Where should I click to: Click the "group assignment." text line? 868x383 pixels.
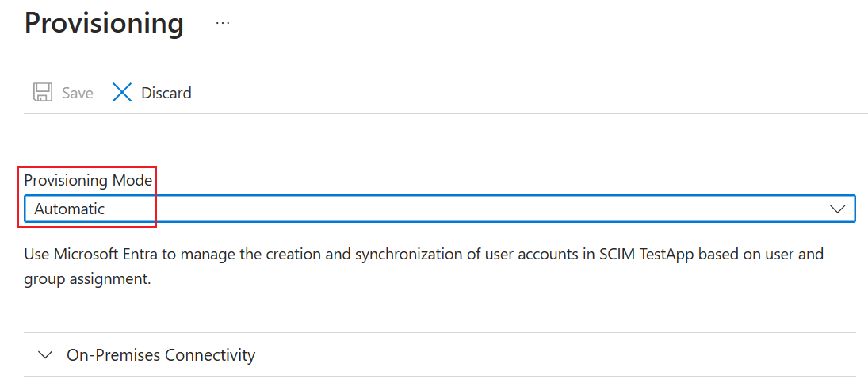coord(87,280)
